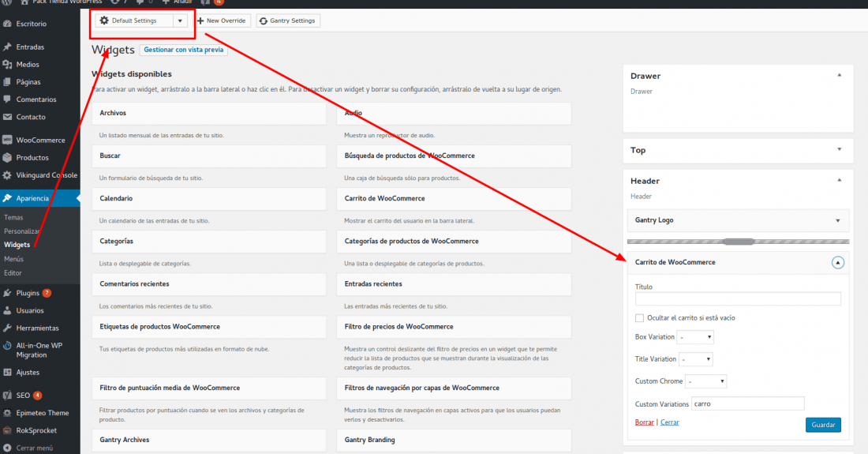868x454 pixels.
Task: Open the Custom Chrome dropdown
Action: (705, 381)
